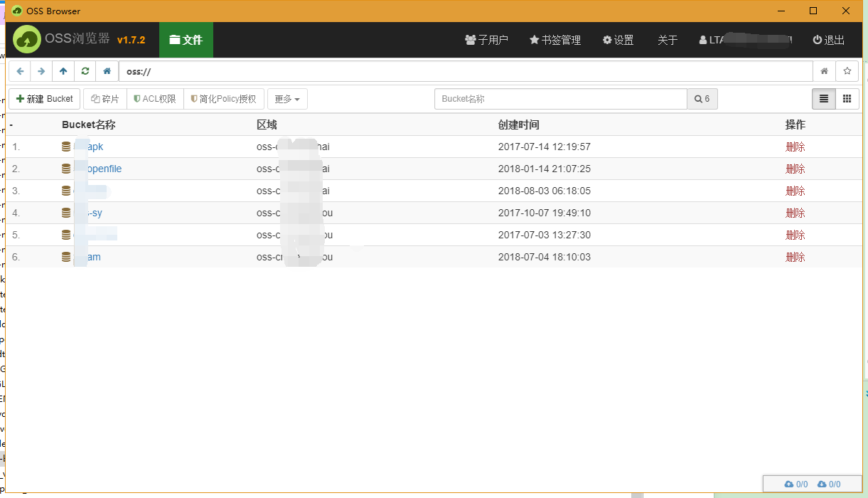Delete the bucket created 2017-07-03
Image resolution: width=868 pixels, height=498 pixels.
(x=795, y=235)
